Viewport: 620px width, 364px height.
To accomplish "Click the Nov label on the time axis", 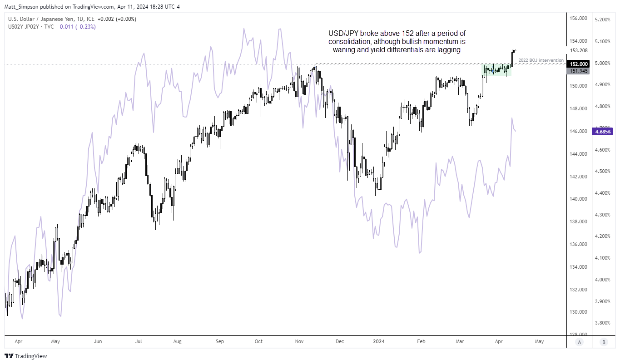I will click(300, 341).
